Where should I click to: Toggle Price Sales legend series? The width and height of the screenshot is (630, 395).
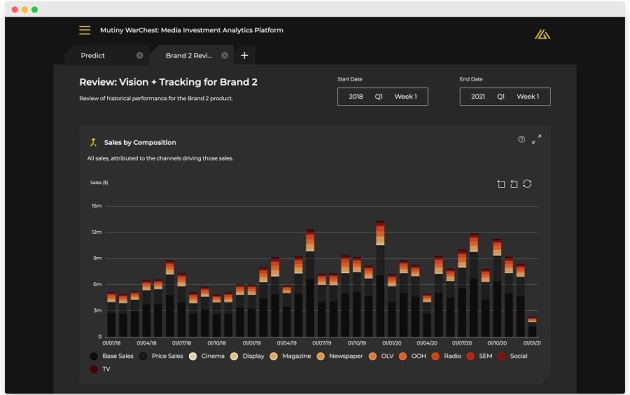coord(161,356)
